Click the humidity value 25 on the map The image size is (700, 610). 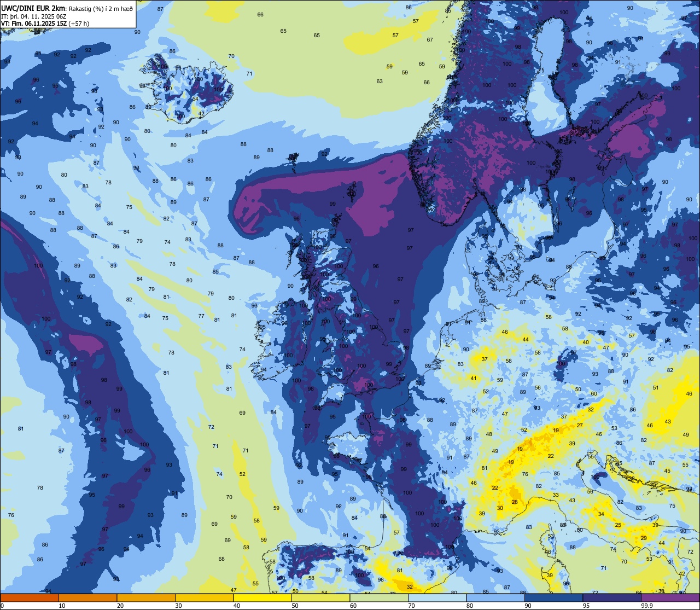pyautogui.click(x=618, y=525)
